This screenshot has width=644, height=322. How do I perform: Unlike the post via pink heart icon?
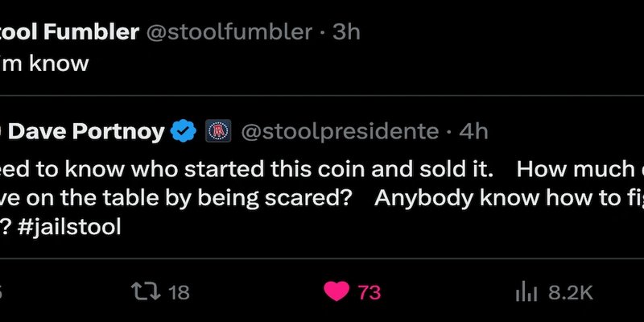336,292
